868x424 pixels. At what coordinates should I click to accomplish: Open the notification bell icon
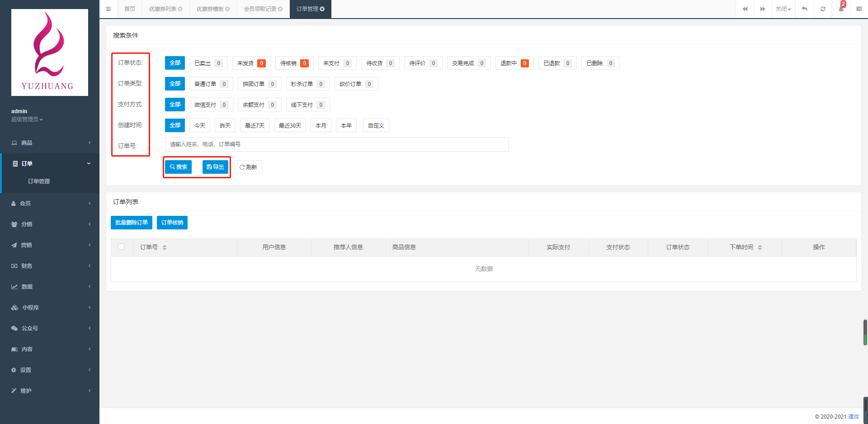[x=841, y=9]
